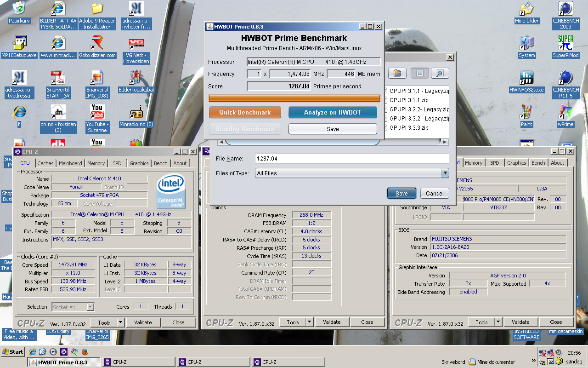Screen dimensions: 588x368
Task: Click Save button in the file dialog
Action: click(x=401, y=193)
